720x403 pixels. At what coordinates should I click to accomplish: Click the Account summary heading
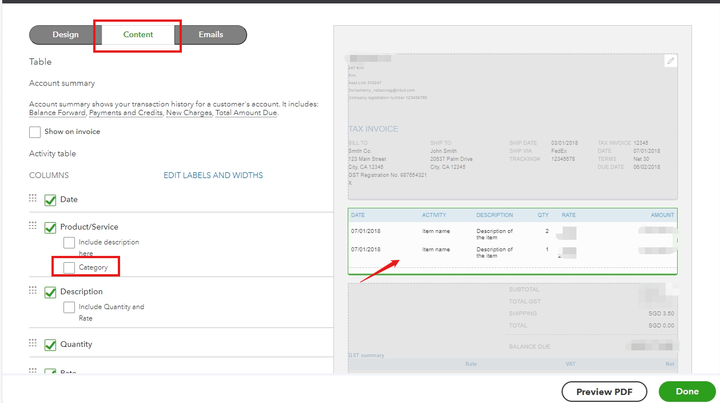(x=62, y=83)
